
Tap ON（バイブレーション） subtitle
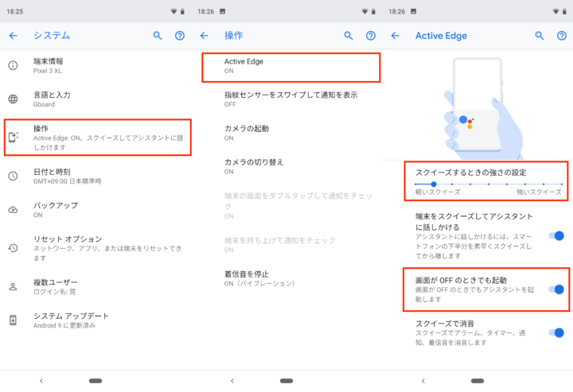tap(259, 283)
